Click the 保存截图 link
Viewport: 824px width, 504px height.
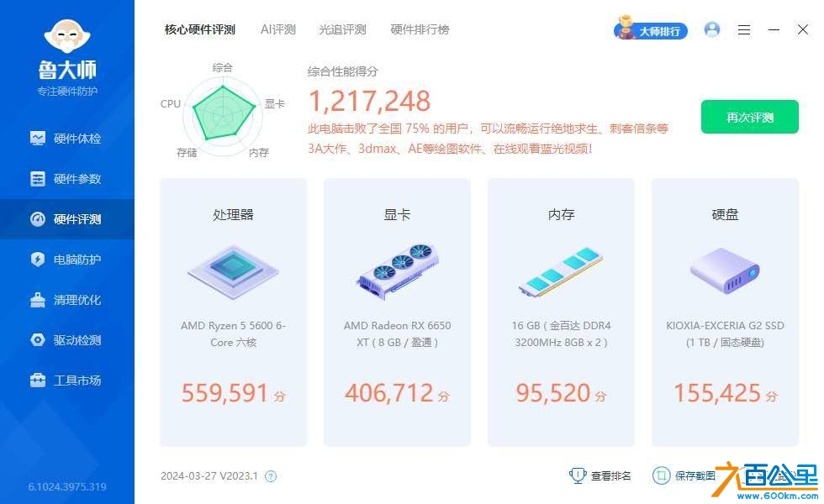695,476
